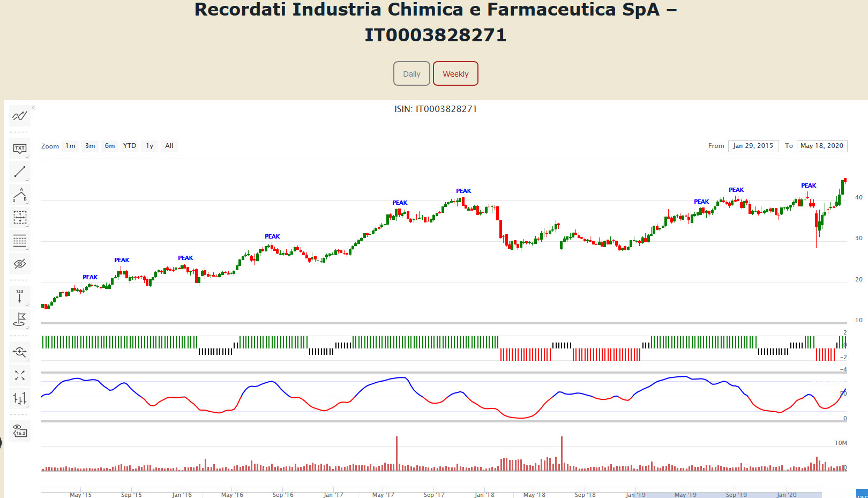Set zoom range to YTD

coord(130,146)
